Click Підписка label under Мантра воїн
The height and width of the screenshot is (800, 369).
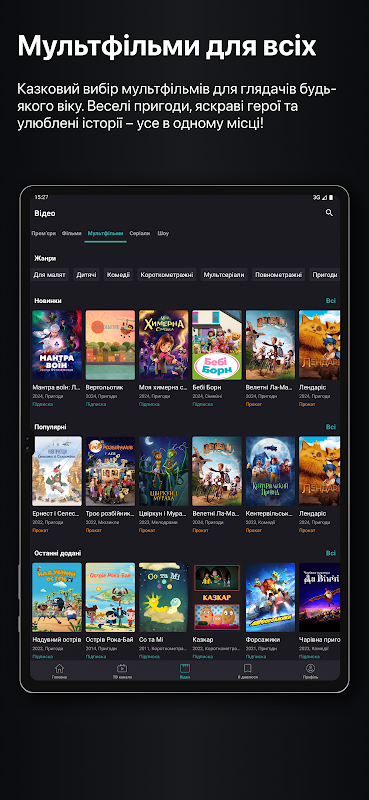click(43, 404)
